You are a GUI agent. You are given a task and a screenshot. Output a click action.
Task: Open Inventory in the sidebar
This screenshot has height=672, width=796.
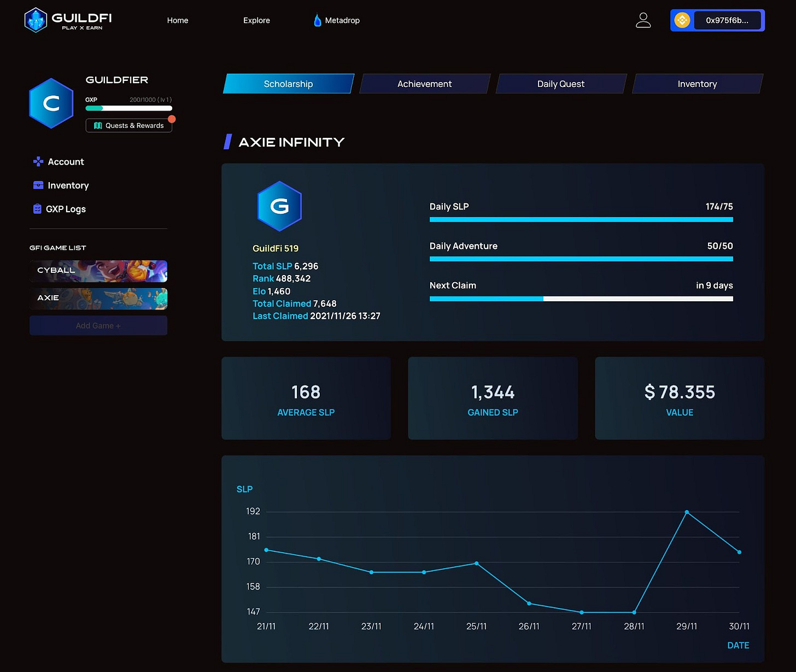pos(61,185)
